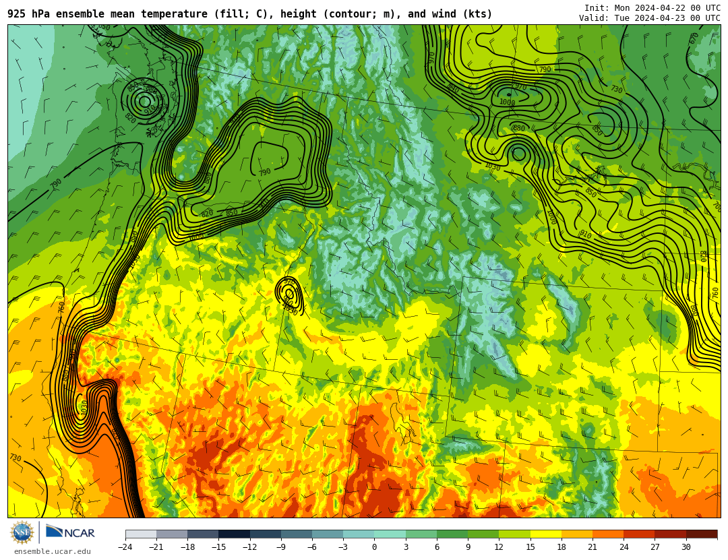
Task: Pick the darkest brown swatch right of 30
Action: click(x=702, y=534)
